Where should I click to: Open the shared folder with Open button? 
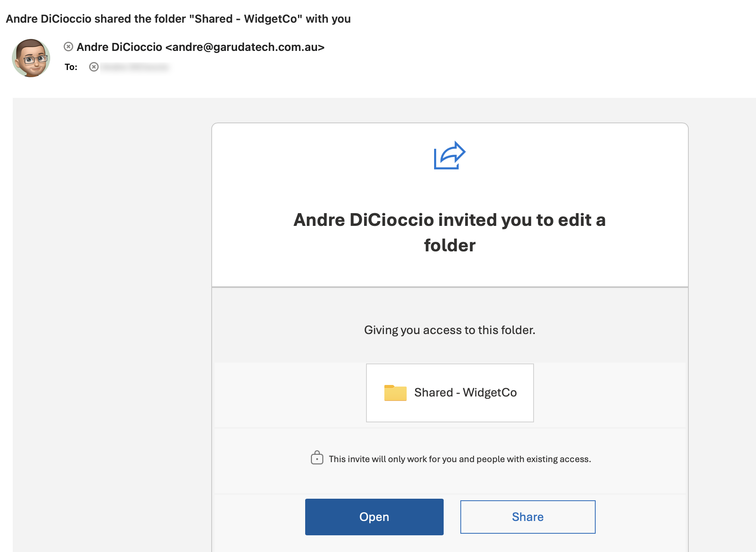[374, 517]
